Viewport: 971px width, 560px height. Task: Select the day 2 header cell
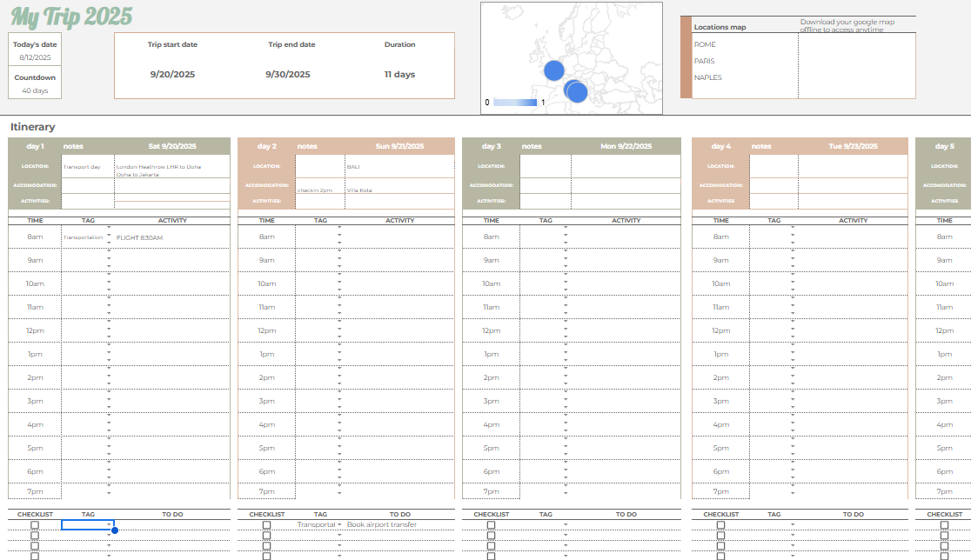point(267,146)
